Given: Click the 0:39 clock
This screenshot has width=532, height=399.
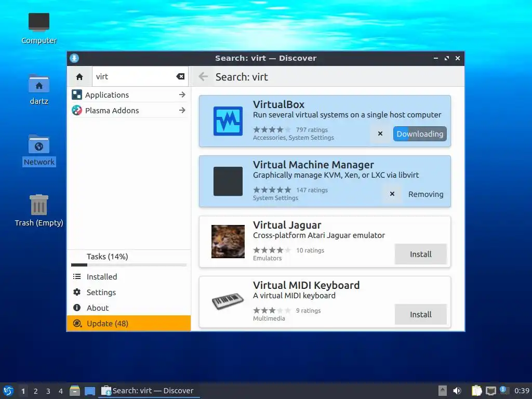Looking at the screenshot, I should tap(522, 391).
